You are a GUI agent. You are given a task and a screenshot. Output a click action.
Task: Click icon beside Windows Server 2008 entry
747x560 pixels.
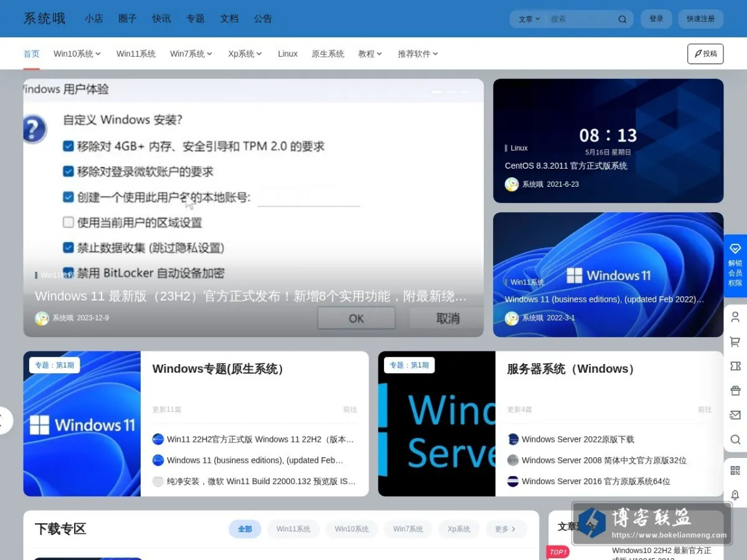[513, 460]
